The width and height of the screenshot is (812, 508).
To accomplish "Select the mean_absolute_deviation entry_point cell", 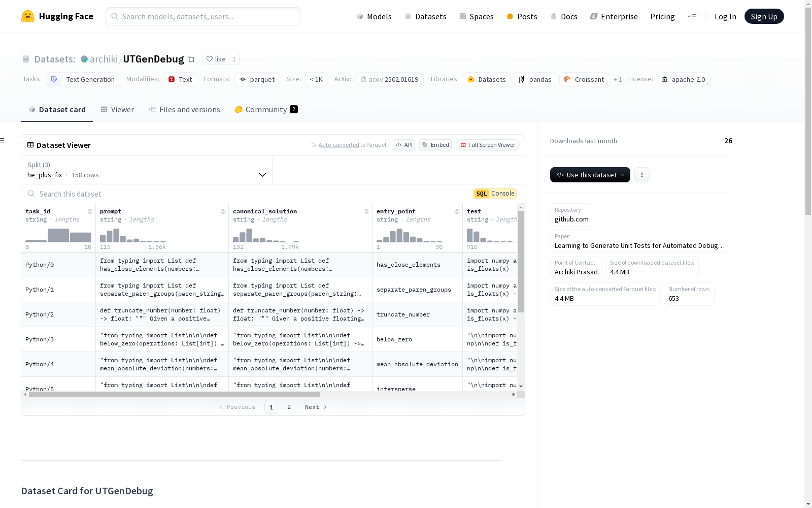I will (417, 364).
